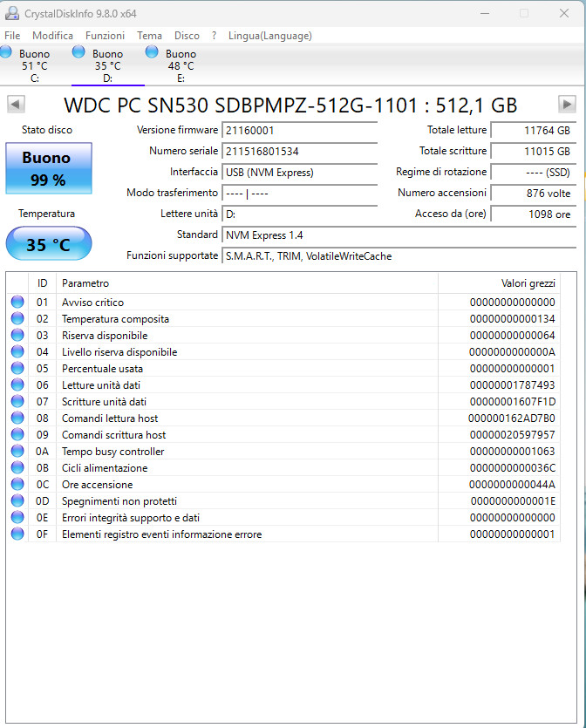Go to next disk with right arrow

click(x=567, y=104)
